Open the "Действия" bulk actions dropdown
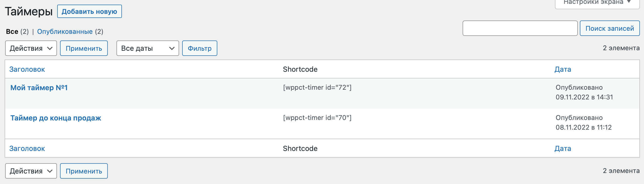This screenshot has width=644, height=184. click(x=31, y=48)
